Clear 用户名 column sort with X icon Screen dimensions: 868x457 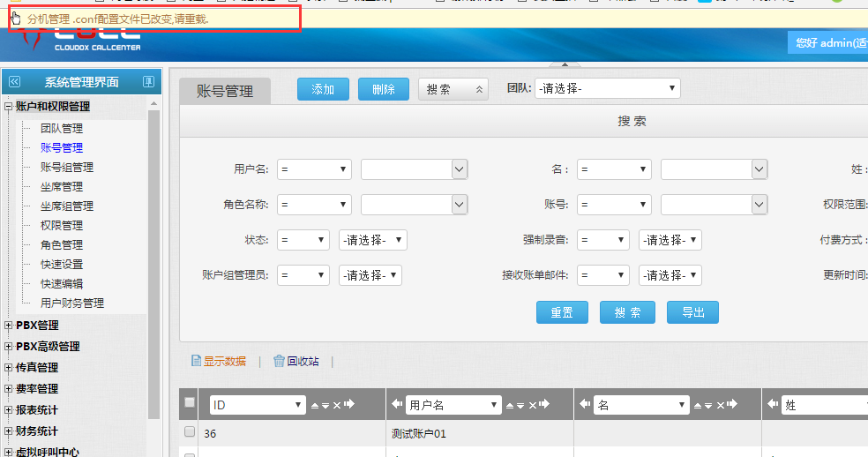click(x=534, y=405)
